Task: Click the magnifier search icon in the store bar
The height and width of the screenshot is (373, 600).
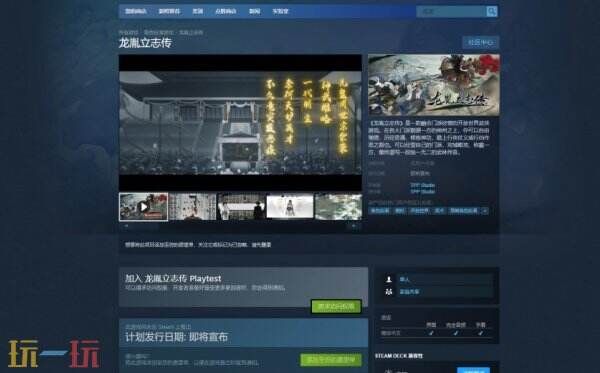Action: pos(492,11)
